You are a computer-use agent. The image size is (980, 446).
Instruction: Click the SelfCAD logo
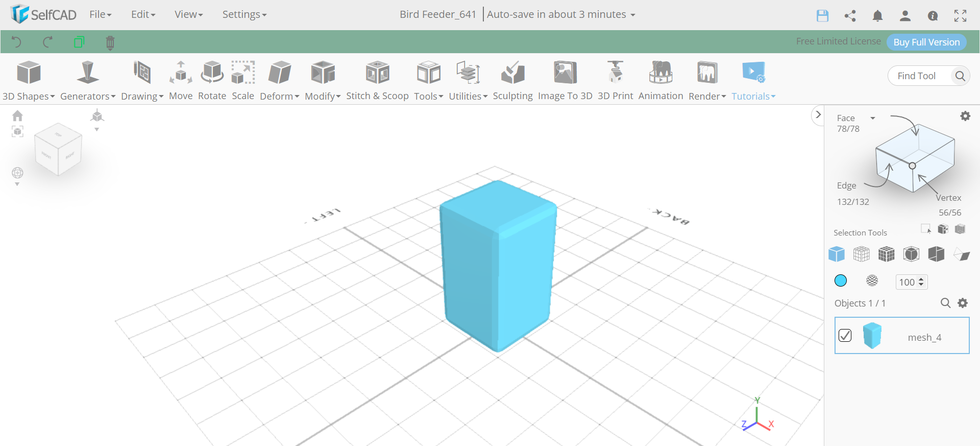click(x=43, y=14)
